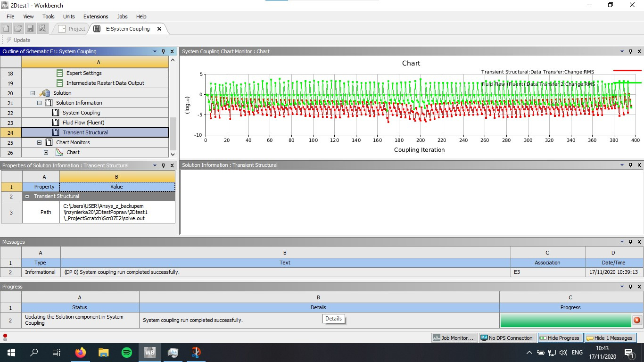Open the Progress panel dropdown arrow

622,287
